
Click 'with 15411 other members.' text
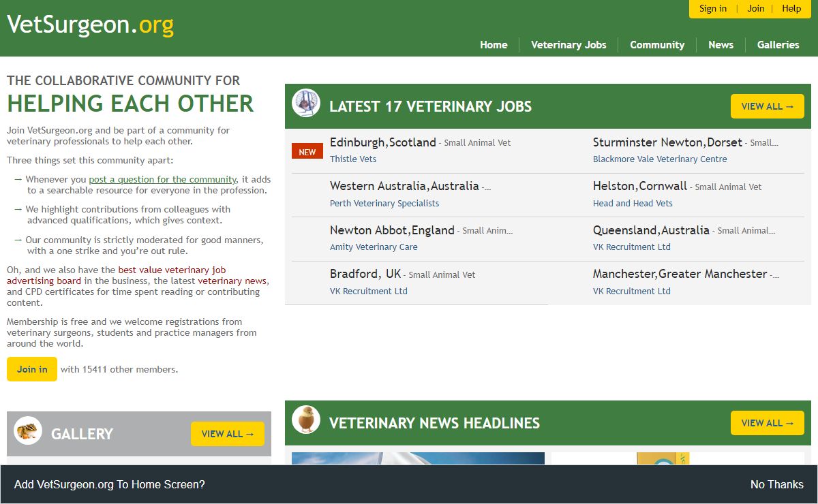(x=119, y=369)
